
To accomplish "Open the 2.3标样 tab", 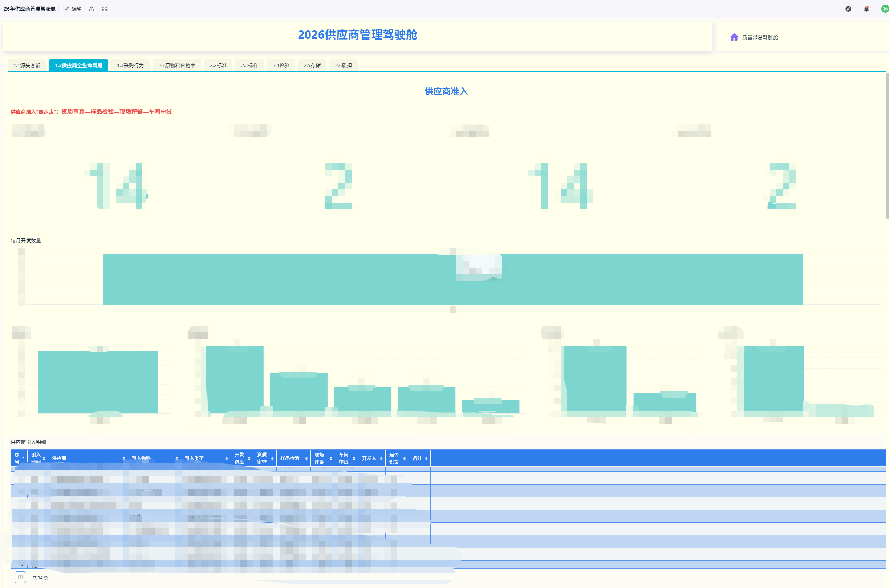I will coord(249,65).
